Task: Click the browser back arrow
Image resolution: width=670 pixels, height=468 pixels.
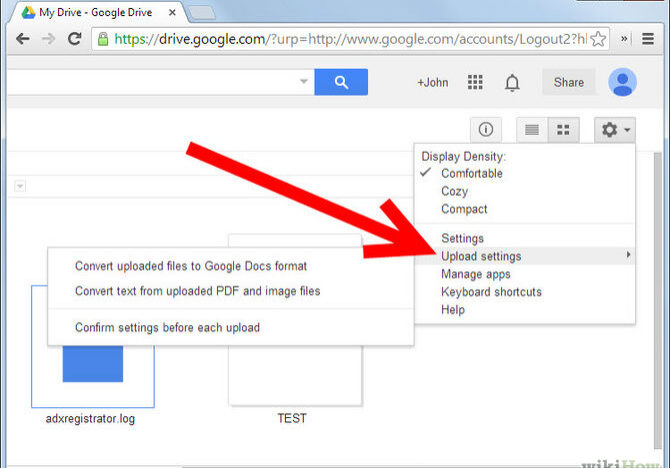Action: click(x=23, y=39)
